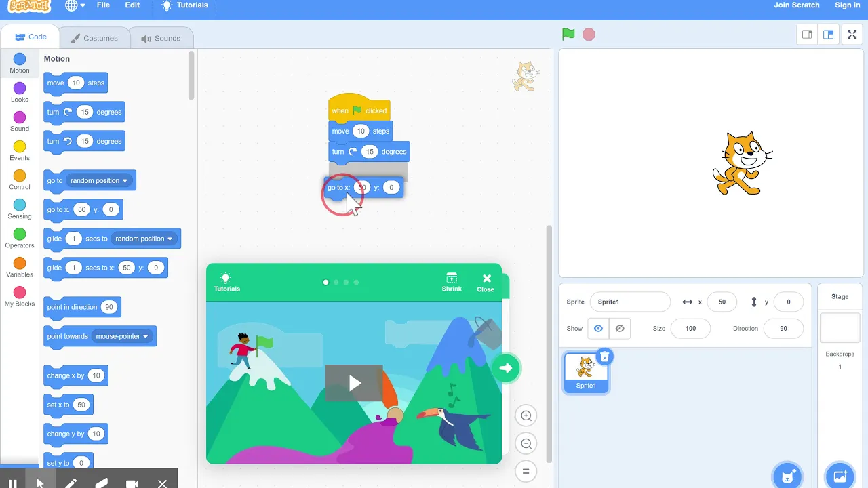Viewport: 868px width, 488px height.
Task: Select the Sprite1 thumbnail
Action: coord(586,372)
